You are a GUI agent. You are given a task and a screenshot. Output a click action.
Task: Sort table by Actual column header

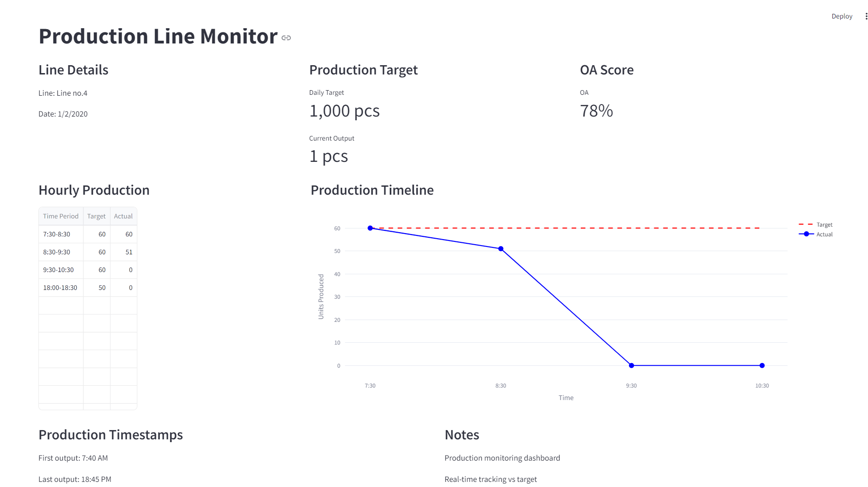tap(123, 216)
